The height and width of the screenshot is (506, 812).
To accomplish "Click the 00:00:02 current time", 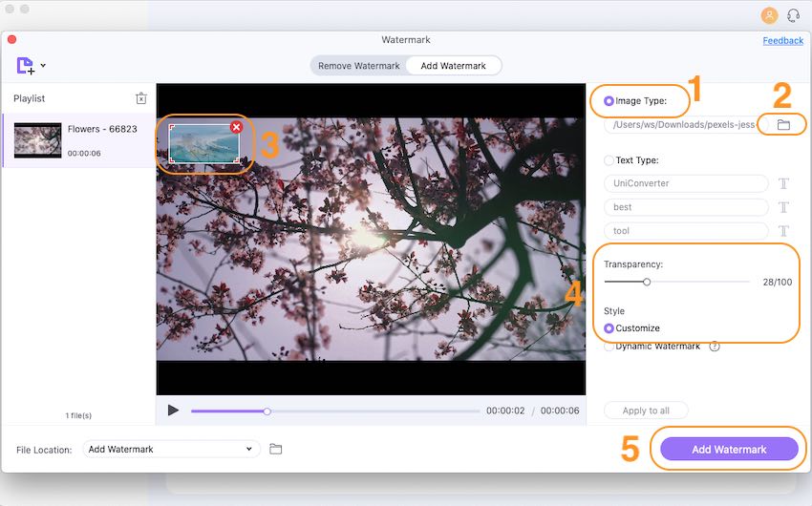I will 505,411.
